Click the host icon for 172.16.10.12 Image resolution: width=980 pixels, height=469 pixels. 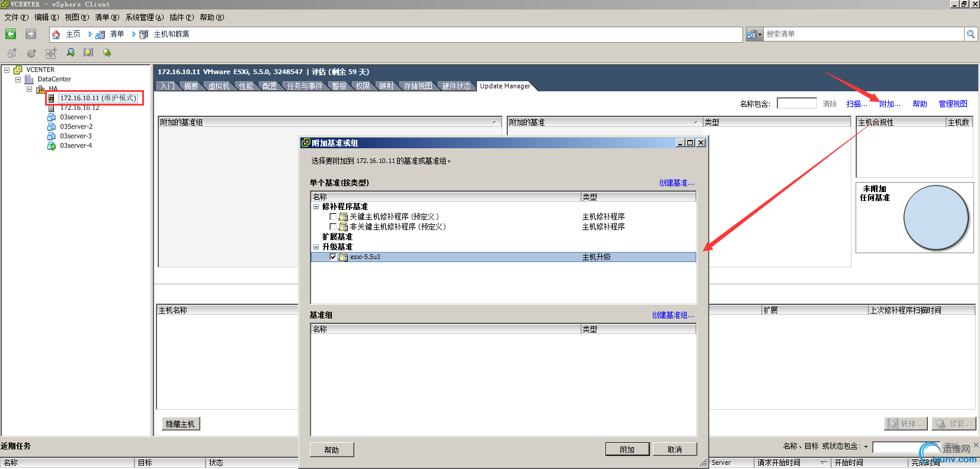52,108
